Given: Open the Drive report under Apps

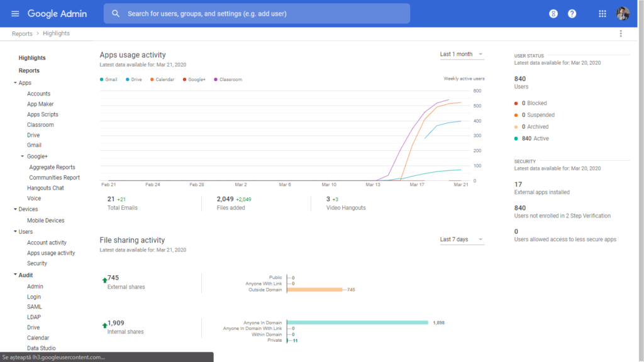Looking at the screenshot, I should [33, 135].
